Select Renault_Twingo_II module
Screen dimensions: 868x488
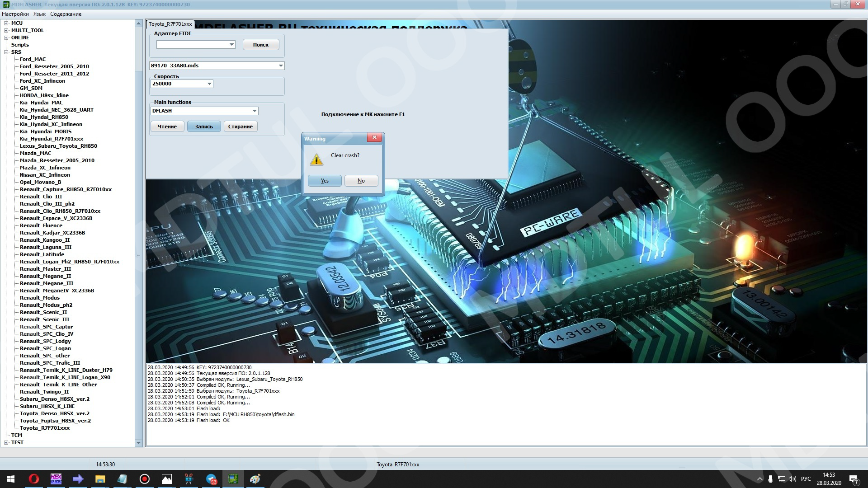(x=44, y=392)
